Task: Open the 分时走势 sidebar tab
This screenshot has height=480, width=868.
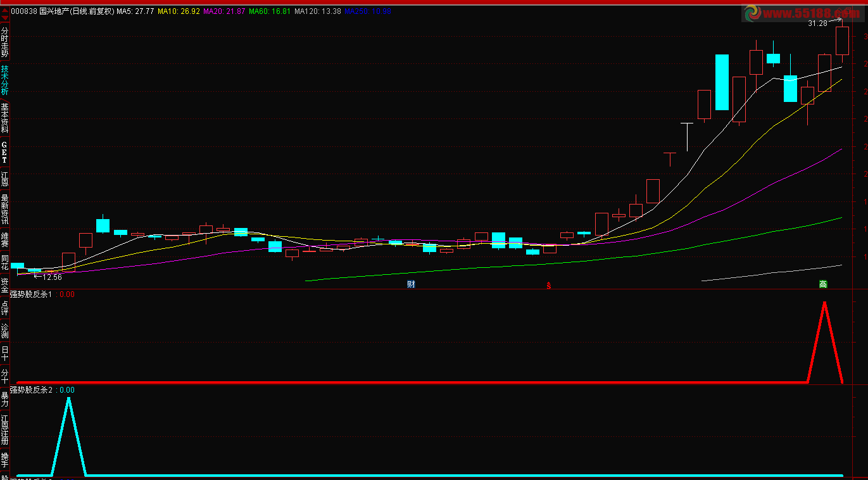Action: 4,42
